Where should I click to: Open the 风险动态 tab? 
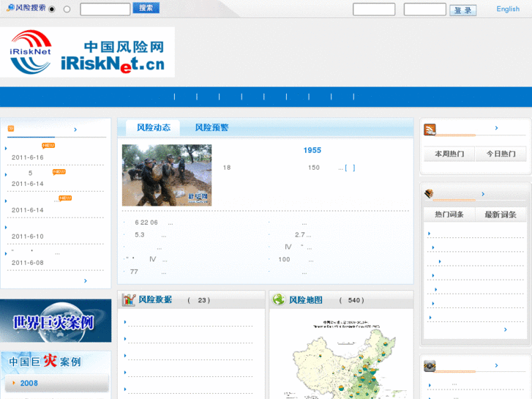pos(153,127)
